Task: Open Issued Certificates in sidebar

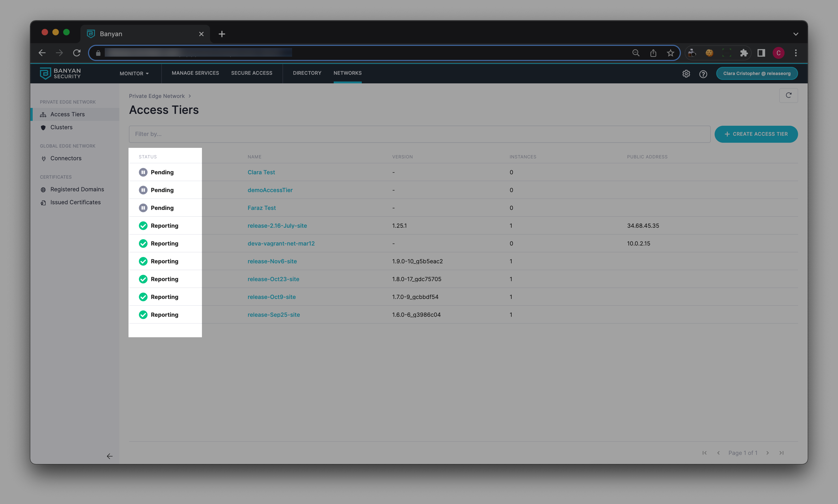Action: coord(75,202)
